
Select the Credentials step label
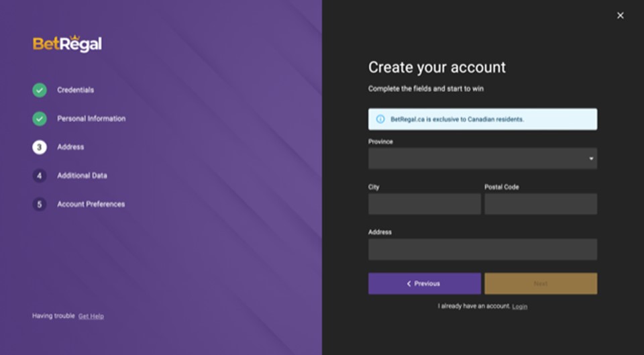pos(76,90)
